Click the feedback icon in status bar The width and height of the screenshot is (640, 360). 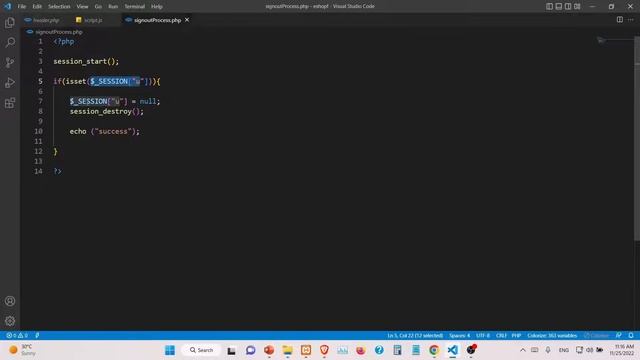pos(619,336)
